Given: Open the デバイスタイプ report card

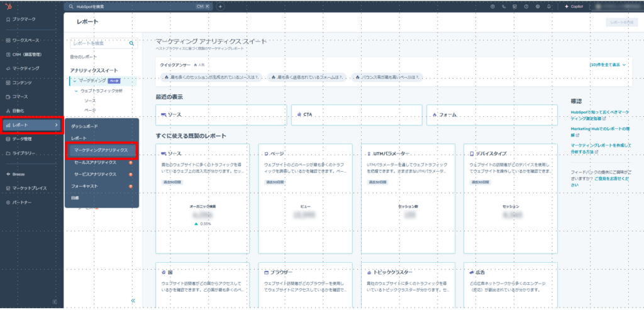Looking at the screenshot, I should [511, 198].
